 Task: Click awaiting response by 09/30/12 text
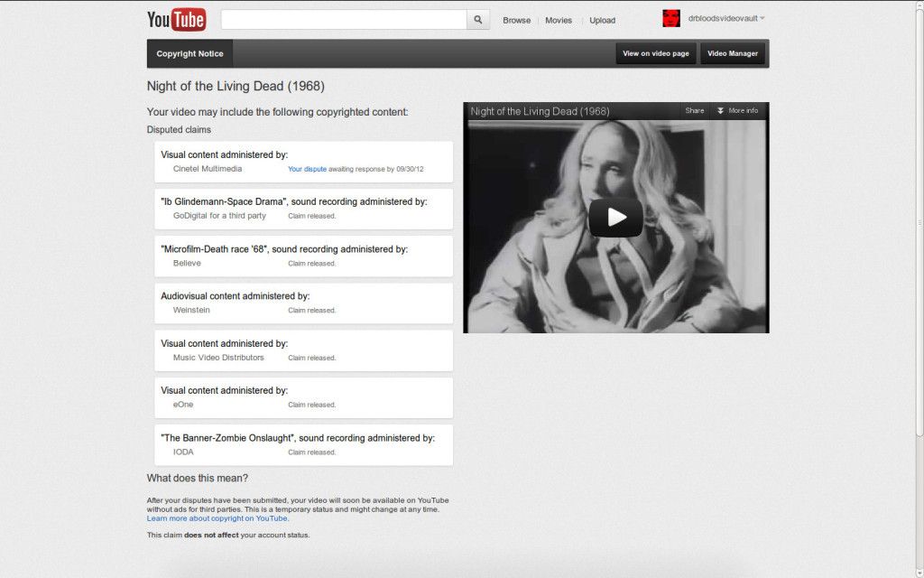pos(376,169)
